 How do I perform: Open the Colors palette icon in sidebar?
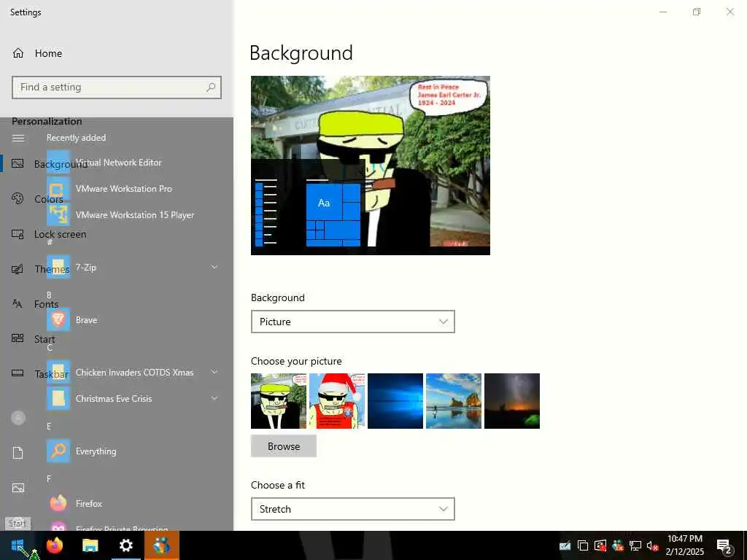[x=18, y=198]
